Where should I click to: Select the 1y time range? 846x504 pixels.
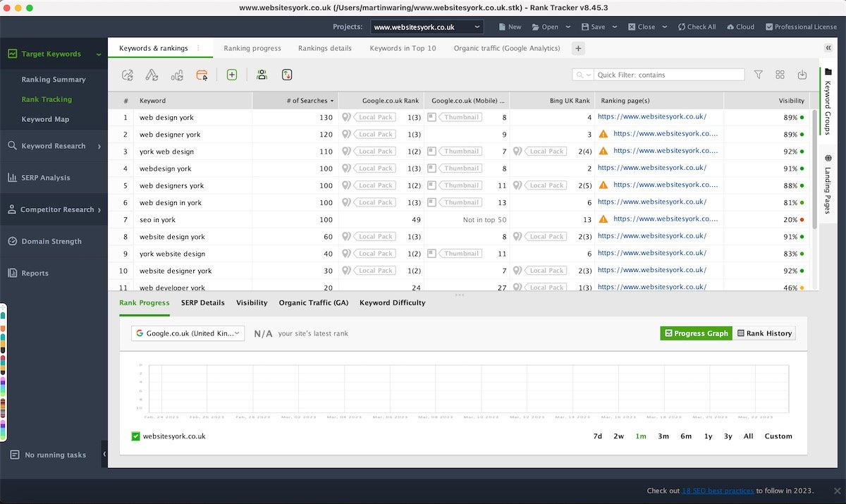click(x=708, y=436)
